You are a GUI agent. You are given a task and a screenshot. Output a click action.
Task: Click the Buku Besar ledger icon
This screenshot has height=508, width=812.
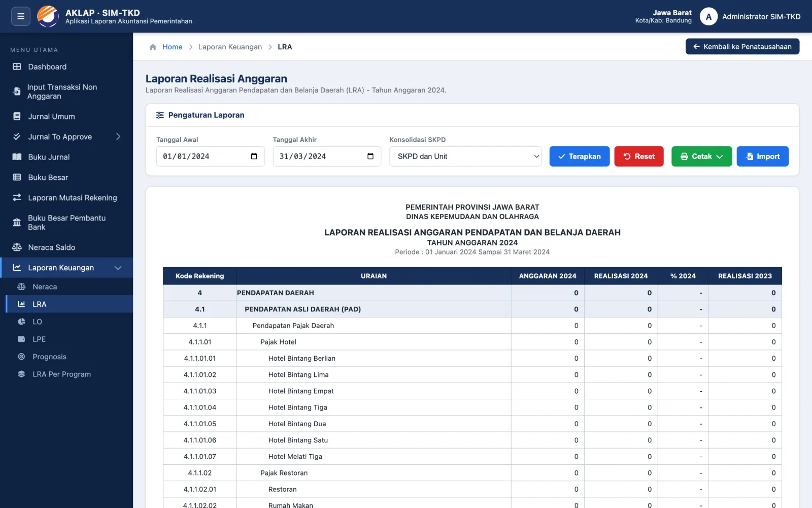[17, 177]
